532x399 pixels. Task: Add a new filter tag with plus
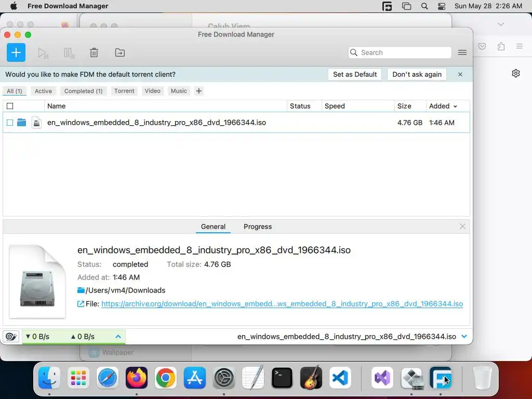click(199, 91)
